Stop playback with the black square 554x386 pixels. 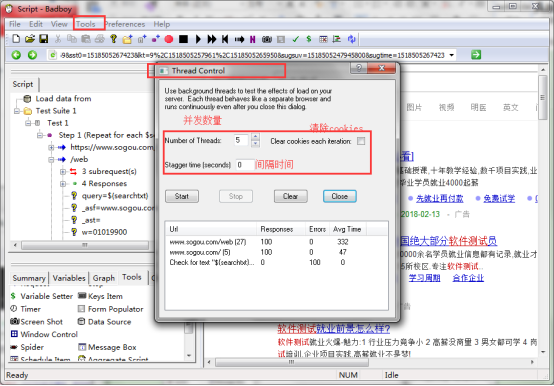click(x=183, y=39)
